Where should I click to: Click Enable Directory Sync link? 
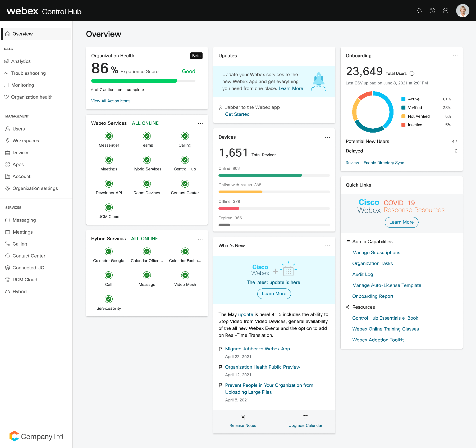click(x=384, y=162)
